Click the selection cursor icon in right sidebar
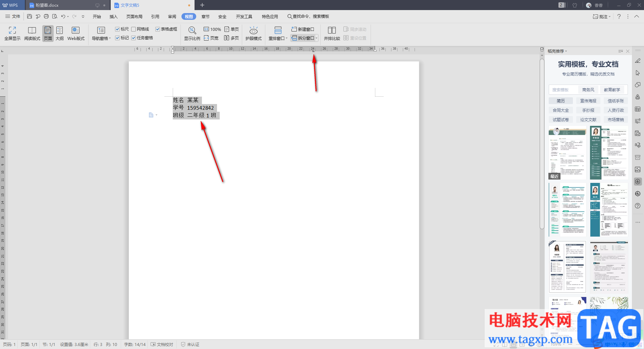Viewport: 644px width, 349px height. 638,73
